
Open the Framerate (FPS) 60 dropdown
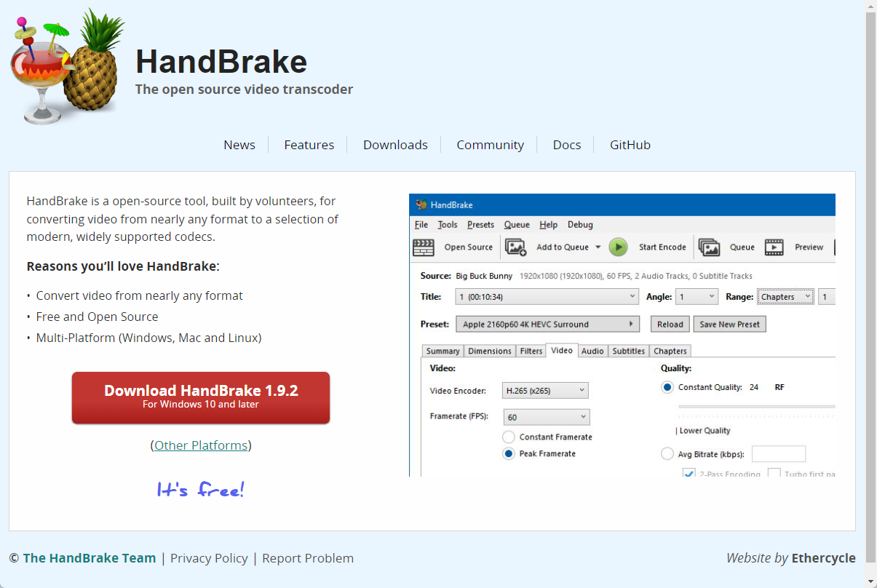pos(546,418)
